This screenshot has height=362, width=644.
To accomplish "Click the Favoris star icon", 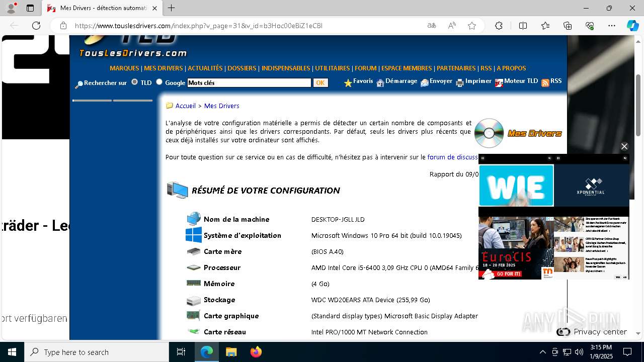I will click(348, 83).
